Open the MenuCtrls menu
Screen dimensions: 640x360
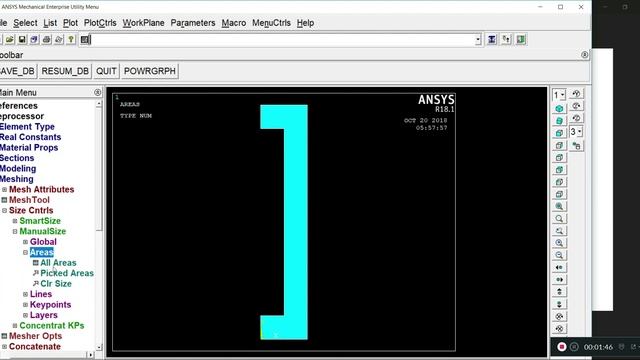coord(271,23)
